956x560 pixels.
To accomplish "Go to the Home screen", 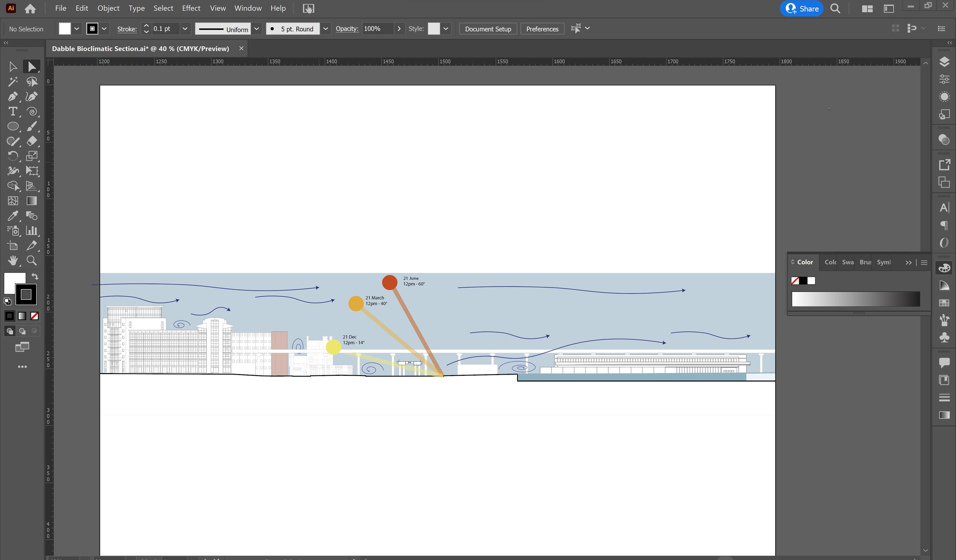I will tap(30, 8).
